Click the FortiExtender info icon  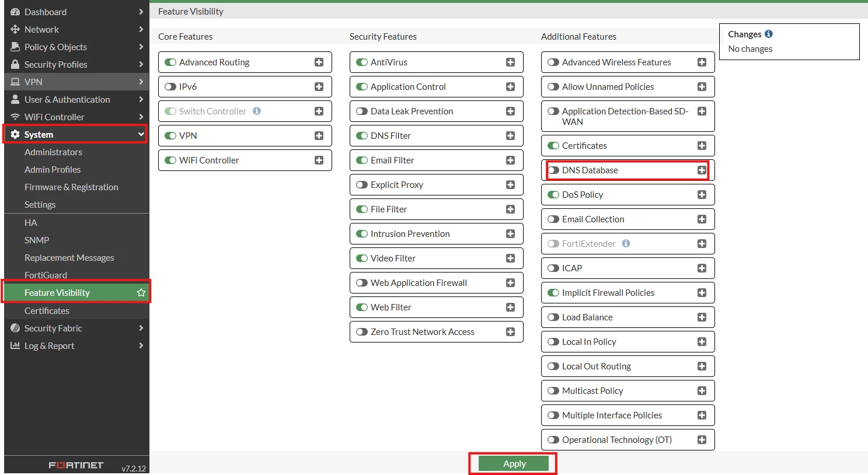pos(626,243)
